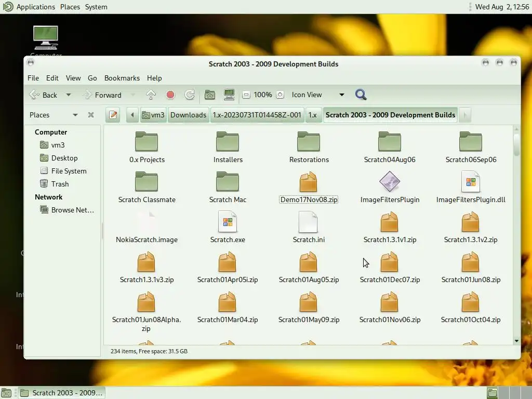Select the Restorations folder
This screenshot has width=532, height=399.
[309, 147]
